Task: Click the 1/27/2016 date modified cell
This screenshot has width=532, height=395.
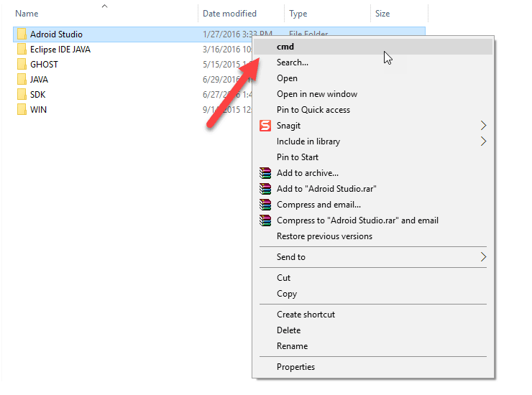Action: [x=237, y=34]
